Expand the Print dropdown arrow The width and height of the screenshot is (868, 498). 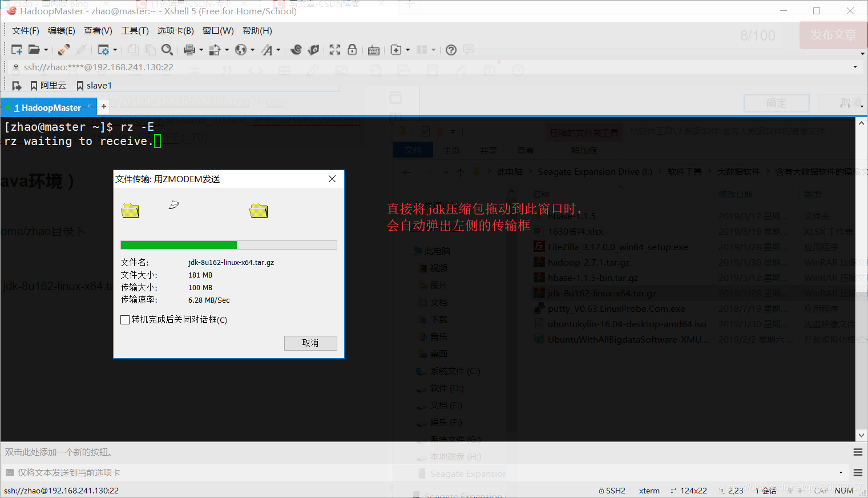[201, 50]
